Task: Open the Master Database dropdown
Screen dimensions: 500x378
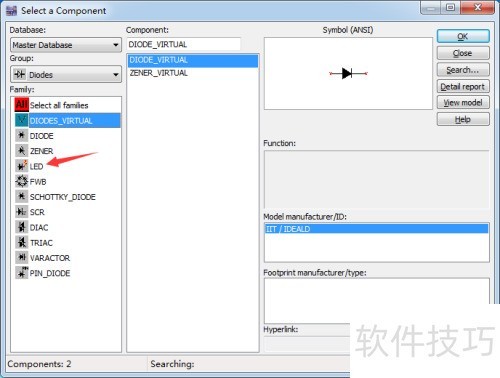Action: (66, 45)
